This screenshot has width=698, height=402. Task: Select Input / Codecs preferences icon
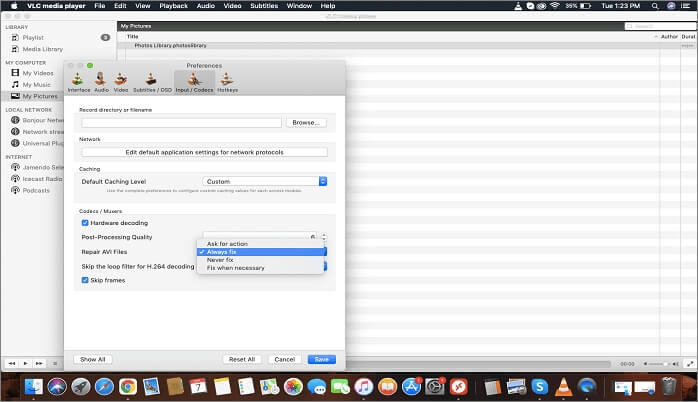(x=194, y=80)
